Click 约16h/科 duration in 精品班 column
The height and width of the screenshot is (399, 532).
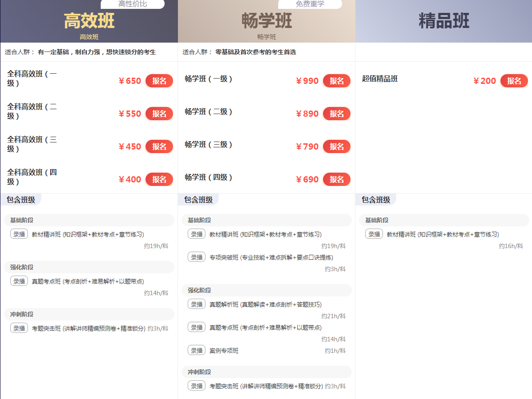point(511,246)
